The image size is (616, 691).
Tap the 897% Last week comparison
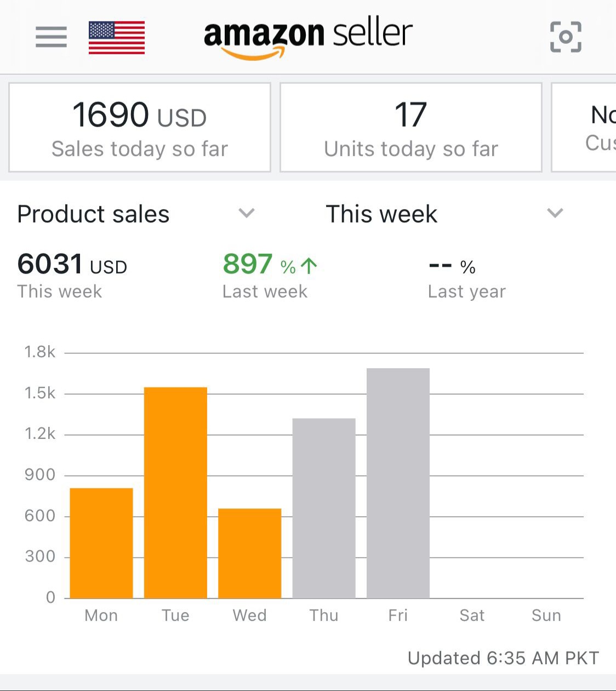(x=269, y=275)
